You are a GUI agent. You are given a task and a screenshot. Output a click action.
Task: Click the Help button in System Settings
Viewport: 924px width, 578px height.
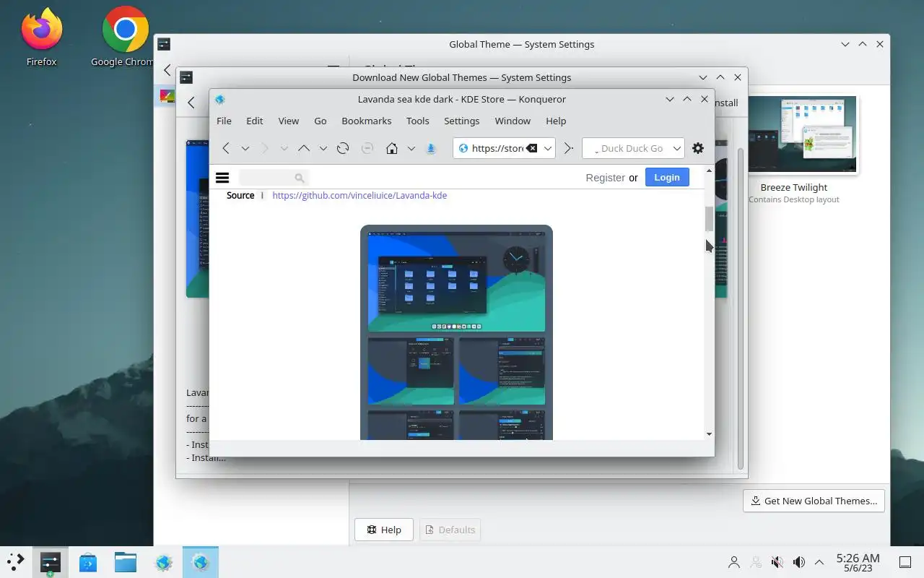pos(384,530)
